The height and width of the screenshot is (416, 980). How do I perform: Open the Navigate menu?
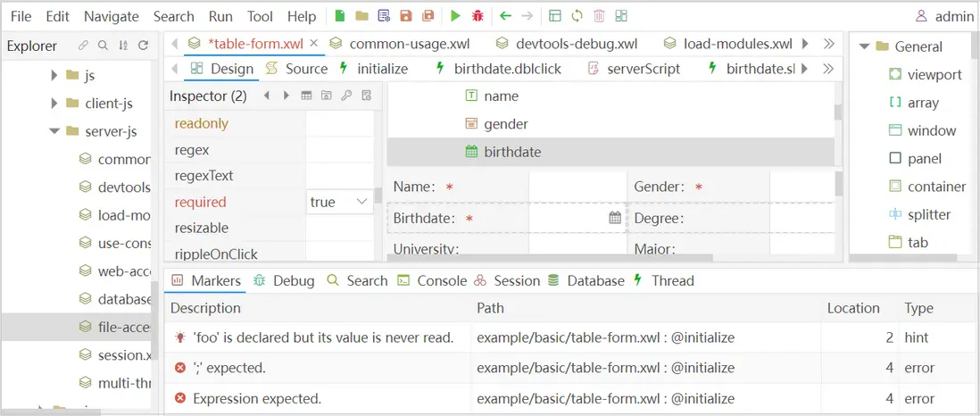(112, 16)
